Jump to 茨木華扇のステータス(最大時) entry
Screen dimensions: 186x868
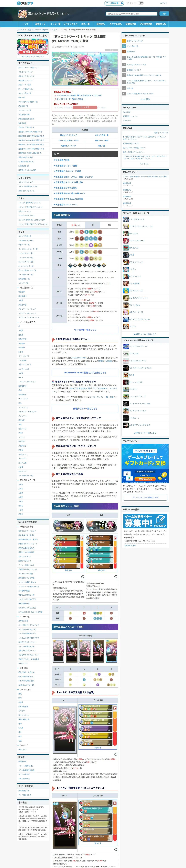coord(68,182)
